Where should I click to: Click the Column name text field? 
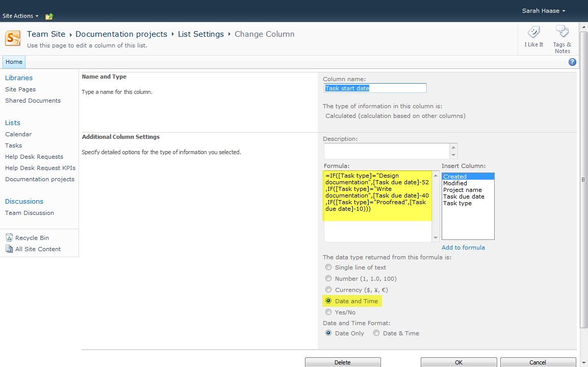pyautogui.click(x=375, y=88)
